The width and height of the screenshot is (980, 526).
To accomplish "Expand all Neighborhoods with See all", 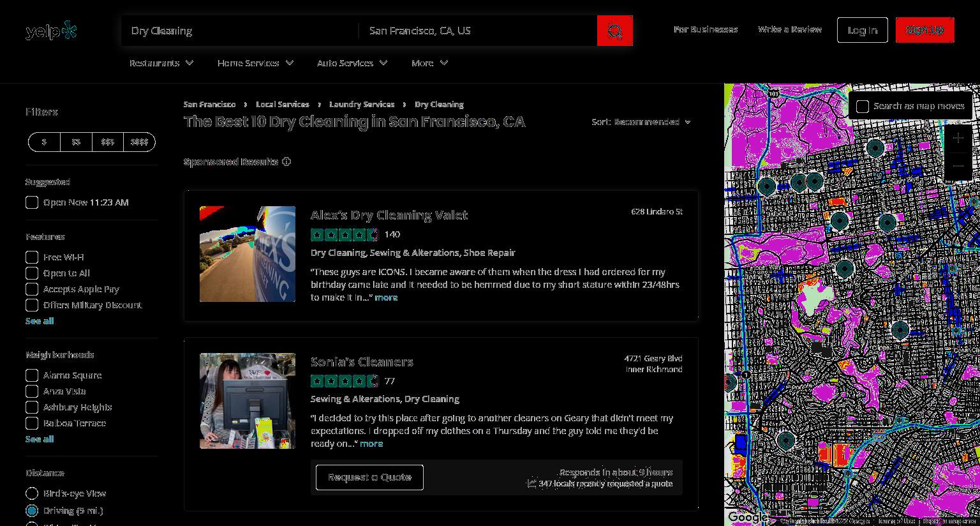I will point(40,439).
